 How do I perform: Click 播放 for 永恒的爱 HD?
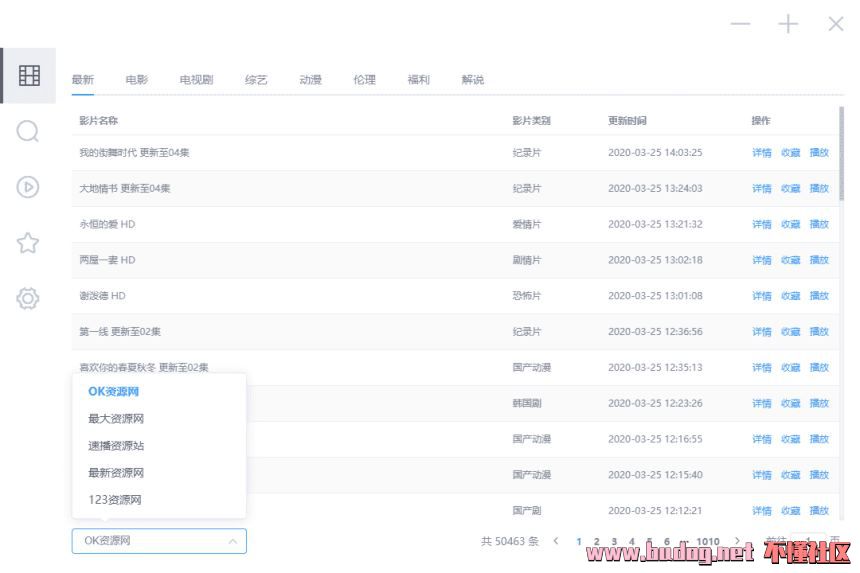point(819,225)
